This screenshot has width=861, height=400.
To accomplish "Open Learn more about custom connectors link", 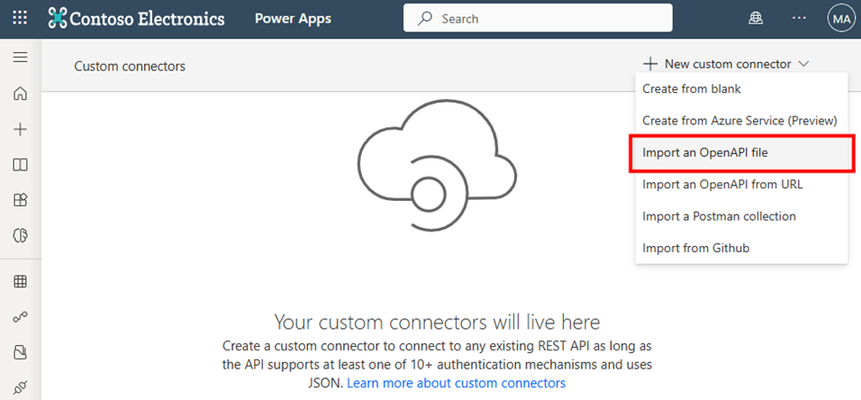I will (456, 382).
